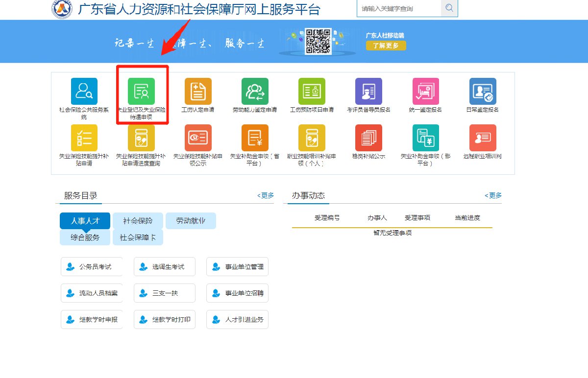Open 公务员考试 service button
Screen dimensions: 588x378
point(92,267)
